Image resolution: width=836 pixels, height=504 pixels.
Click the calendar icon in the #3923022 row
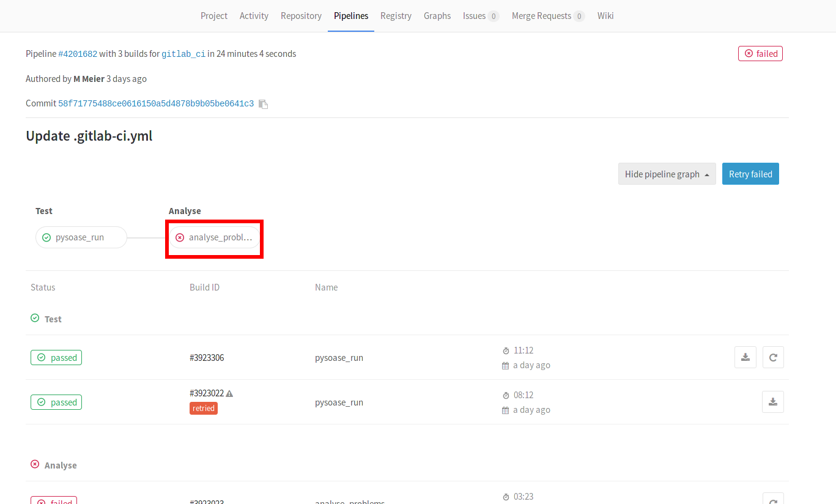point(505,410)
